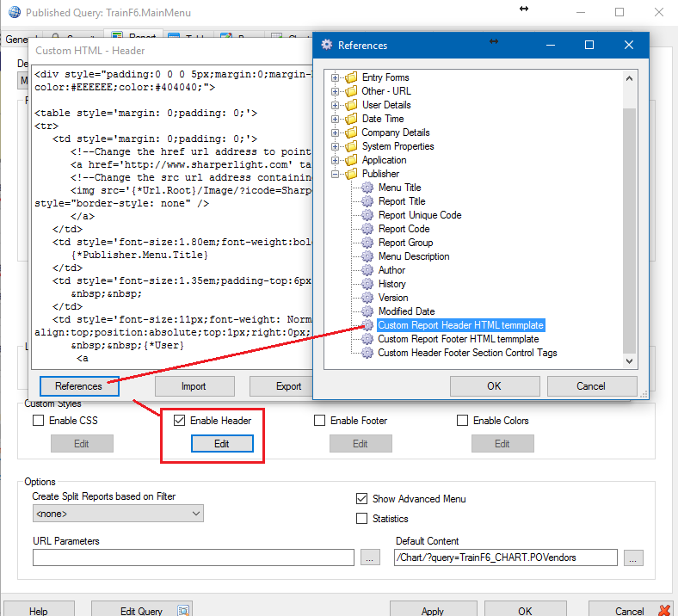Click the Report Group gear icon
The image size is (678, 616).
coord(367,243)
